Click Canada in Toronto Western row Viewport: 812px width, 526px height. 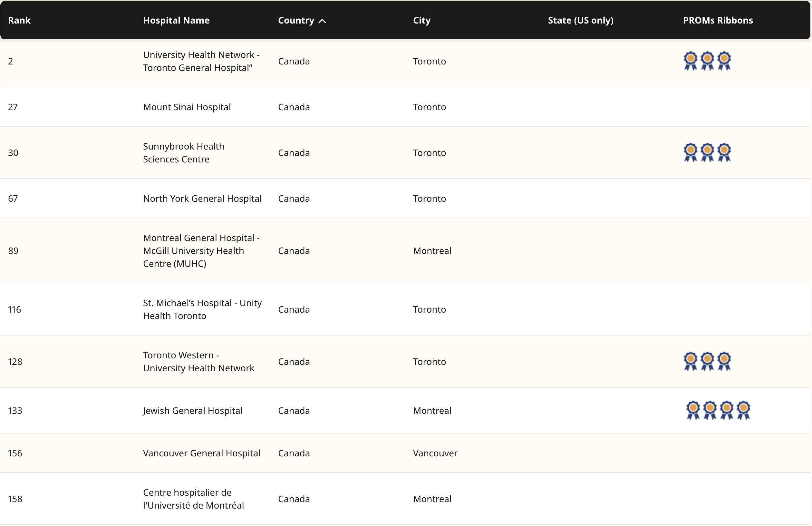pos(294,362)
